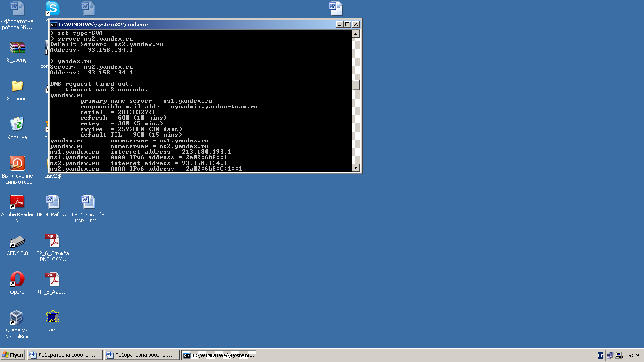Open the ~$бораторна робота Word document icon
The height and width of the screenshot is (362, 644).
pyautogui.click(x=17, y=8)
